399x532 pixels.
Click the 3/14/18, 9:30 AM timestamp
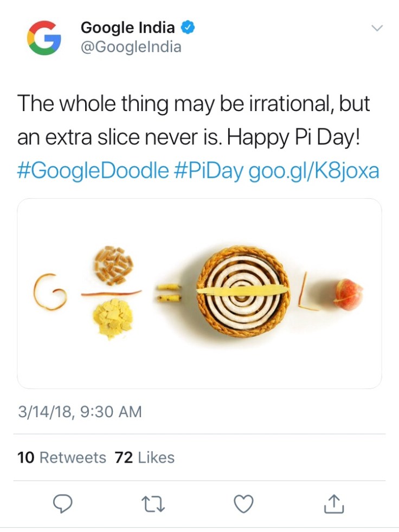(80, 412)
